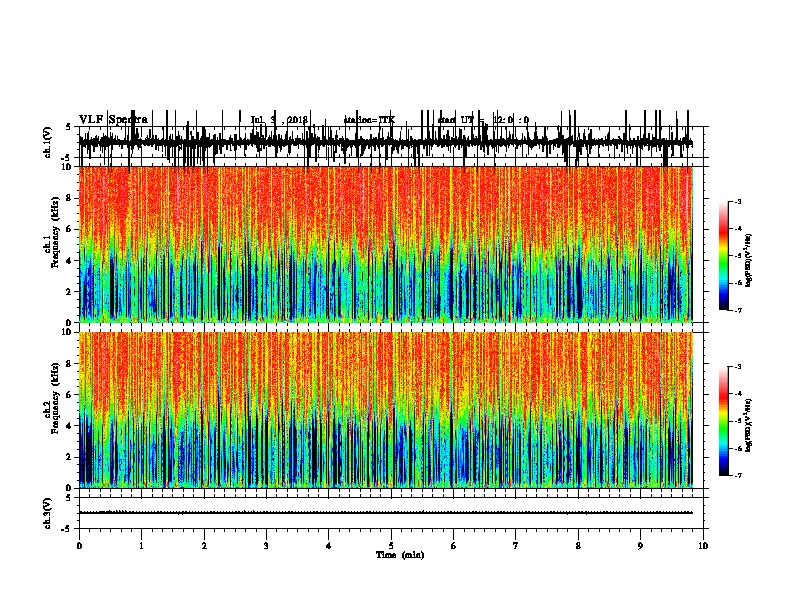Click the 6 kHz tick on ch.1 spectrogram
The height and width of the screenshot is (612, 792).
point(70,230)
